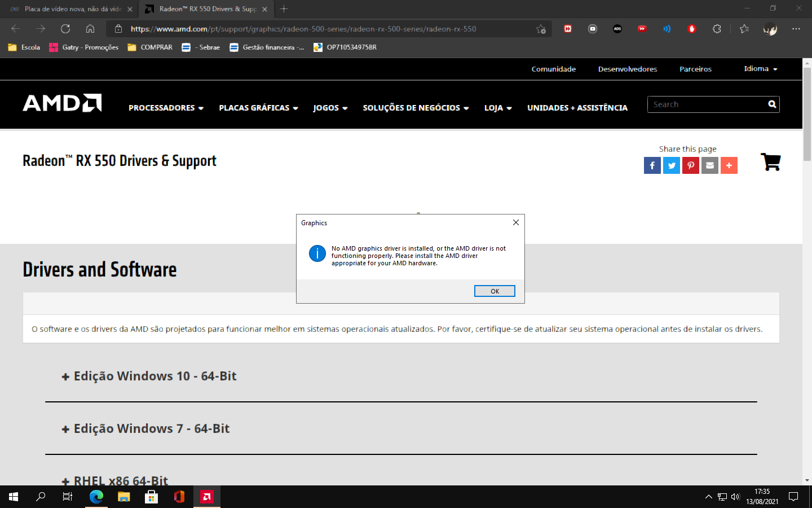Viewport: 812px width, 508px height.
Task: Click OK in Graphics dialog
Action: 495,291
